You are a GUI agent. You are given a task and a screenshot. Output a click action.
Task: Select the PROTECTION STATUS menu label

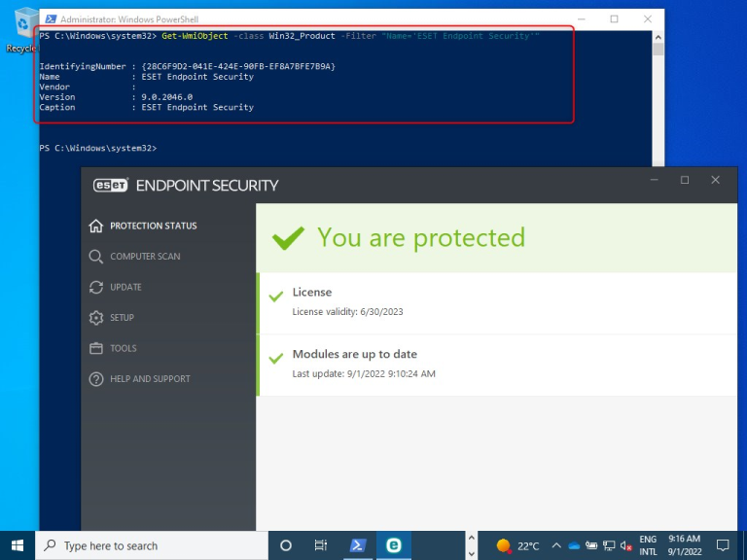click(x=154, y=226)
